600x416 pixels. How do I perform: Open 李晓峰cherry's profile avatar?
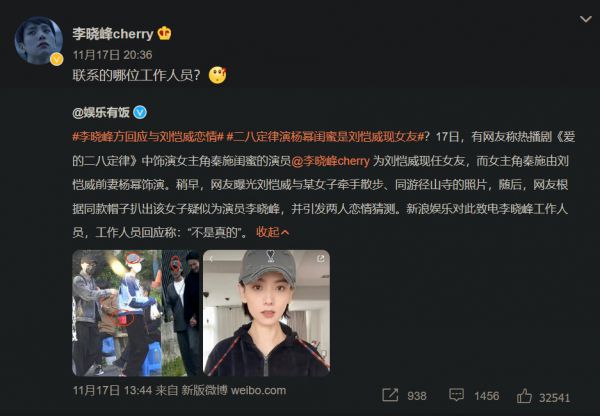click(x=38, y=40)
